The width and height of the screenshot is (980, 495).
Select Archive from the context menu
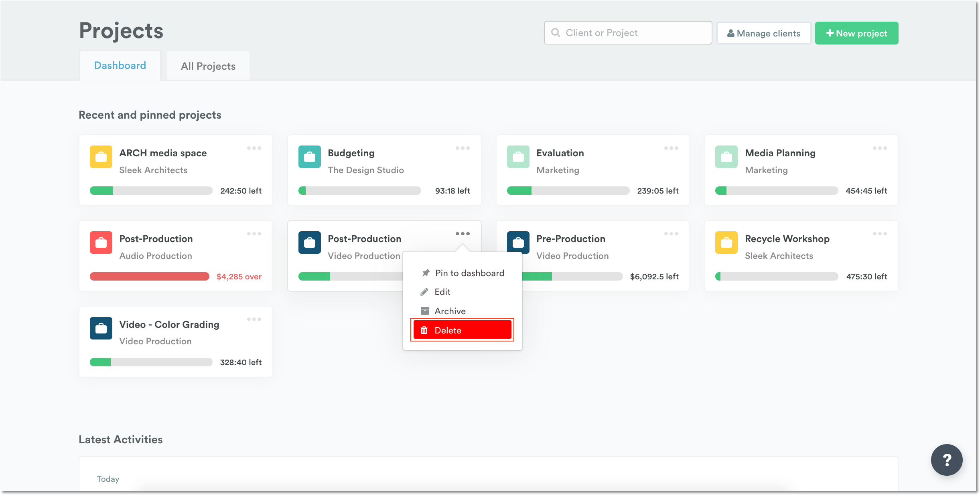[450, 311]
